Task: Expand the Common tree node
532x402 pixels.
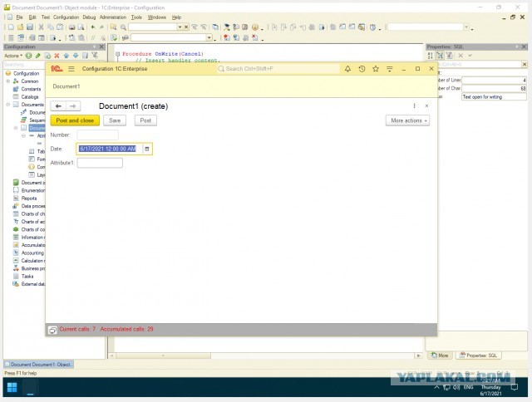Action: click(x=7, y=81)
